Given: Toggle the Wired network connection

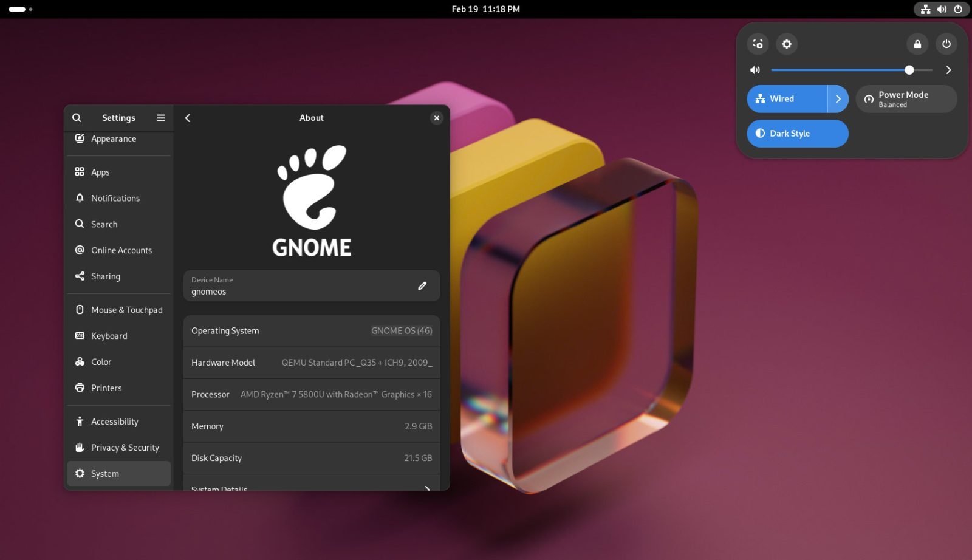Looking at the screenshot, I should [784, 98].
